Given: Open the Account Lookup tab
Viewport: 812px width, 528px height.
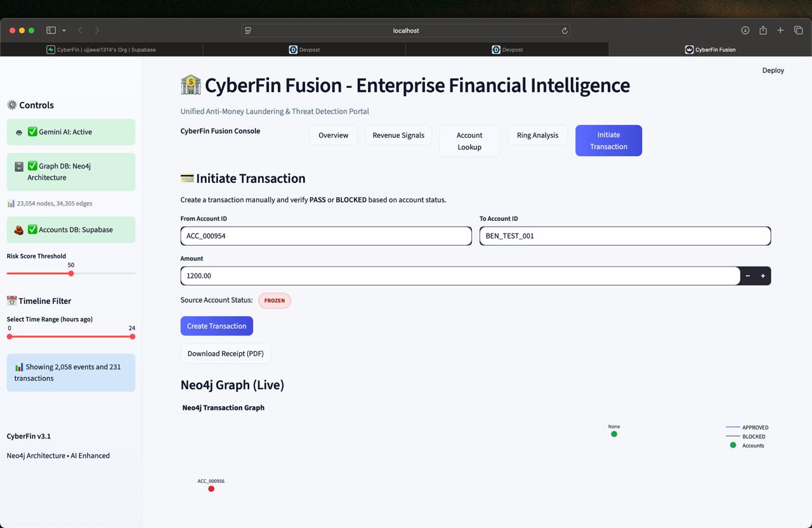Looking at the screenshot, I should click(469, 141).
